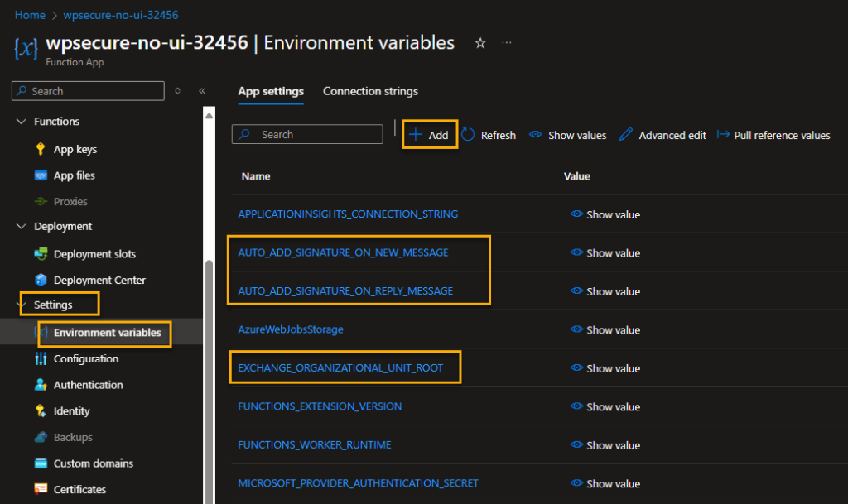Open the Certificates icon
This screenshot has height=504, width=848.
click(x=41, y=489)
